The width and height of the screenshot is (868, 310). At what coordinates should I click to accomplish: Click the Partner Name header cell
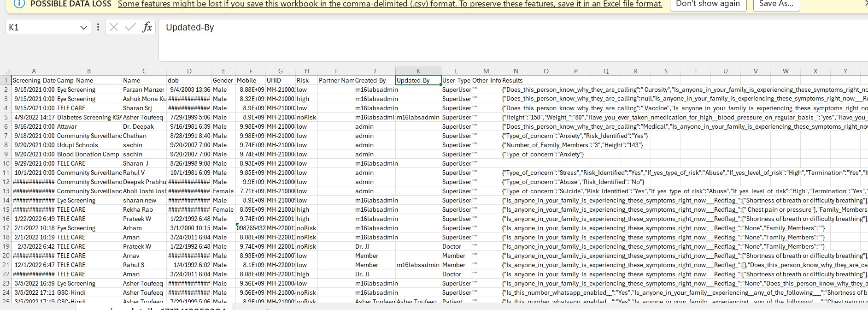(x=336, y=80)
